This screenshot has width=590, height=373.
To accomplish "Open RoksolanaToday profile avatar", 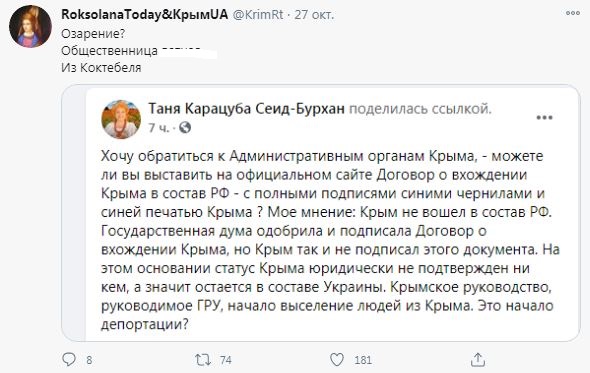I will click(x=30, y=26).
